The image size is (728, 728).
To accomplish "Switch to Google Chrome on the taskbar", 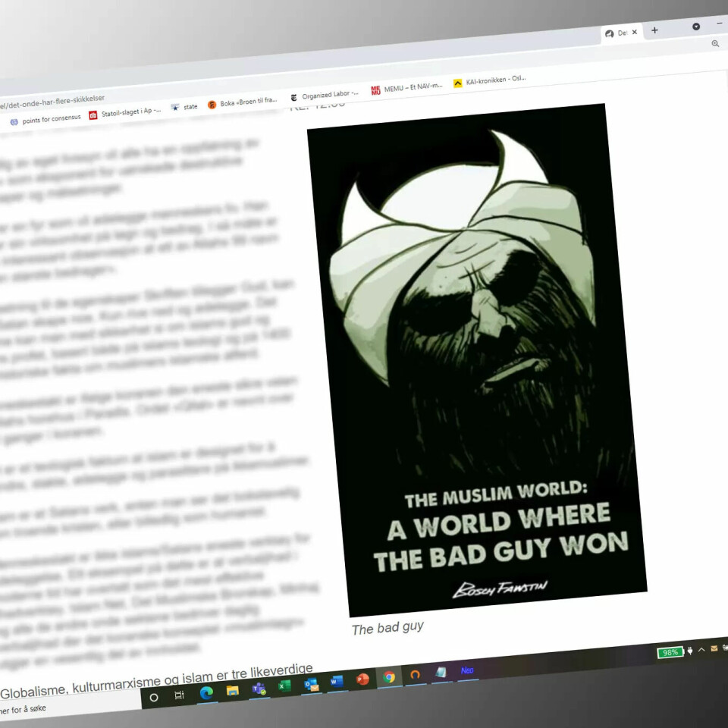I will 389,677.
